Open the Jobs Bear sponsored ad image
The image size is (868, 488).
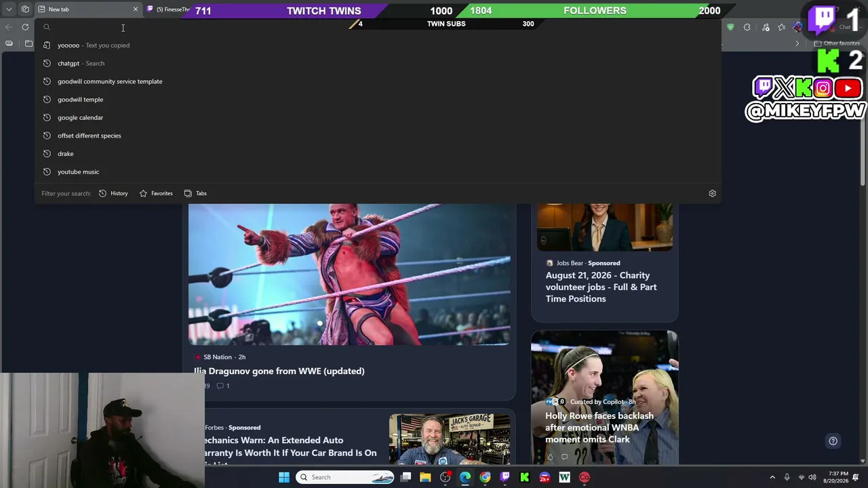point(605,227)
